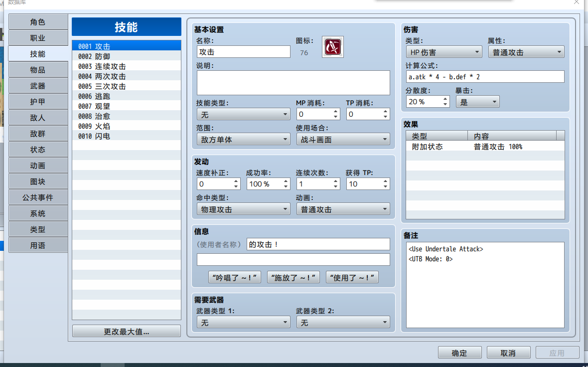The width and height of the screenshot is (588, 367).
Task: Select skill 0010 闪电
Action: [x=127, y=136]
